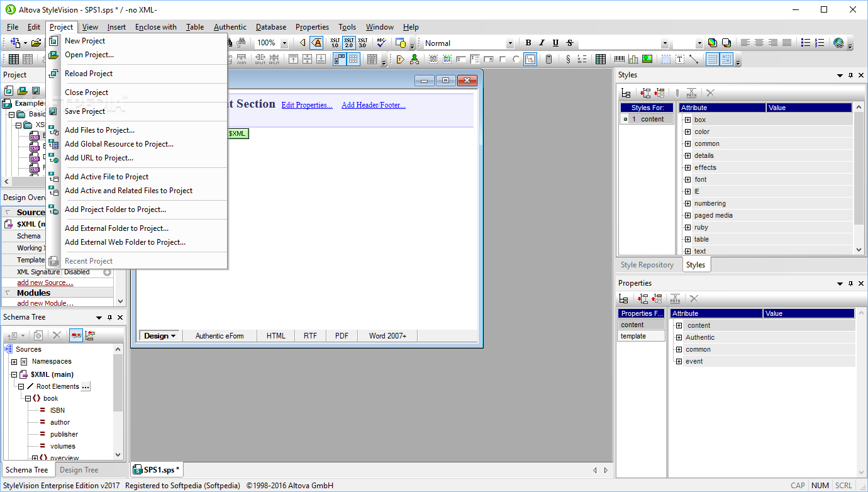This screenshot has height=492, width=868.
Task: Click the insert image icon
Action: tap(647, 59)
